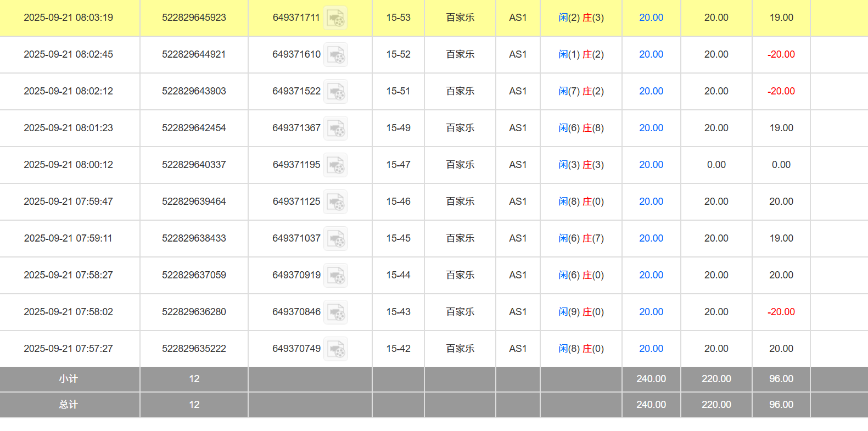Open result 闲(9) 庄(0) for round 15-43

coord(581,312)
